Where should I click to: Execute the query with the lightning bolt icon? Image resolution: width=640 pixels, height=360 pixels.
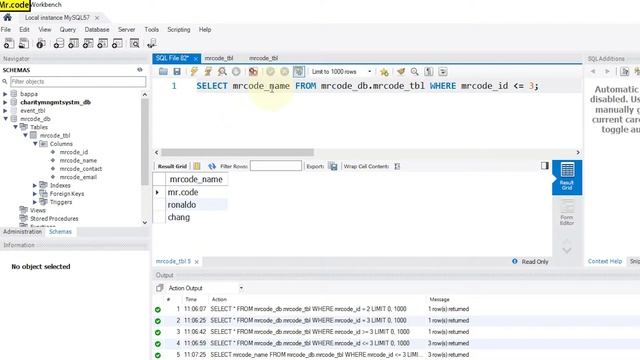pos(194,72)
